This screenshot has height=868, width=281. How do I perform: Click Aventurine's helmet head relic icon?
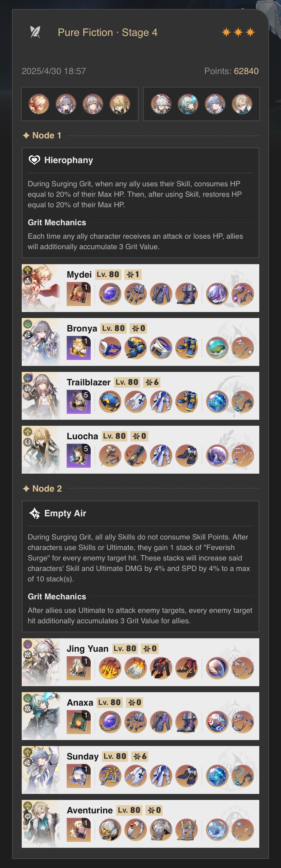[110, 829]
